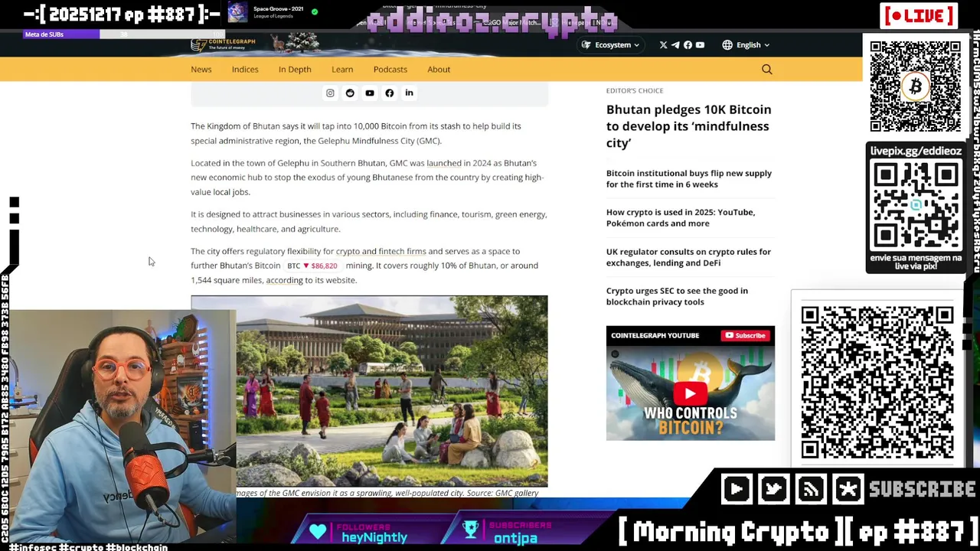
Task: Share via the Instagram icon below the nav
Action: pos(330,93)
